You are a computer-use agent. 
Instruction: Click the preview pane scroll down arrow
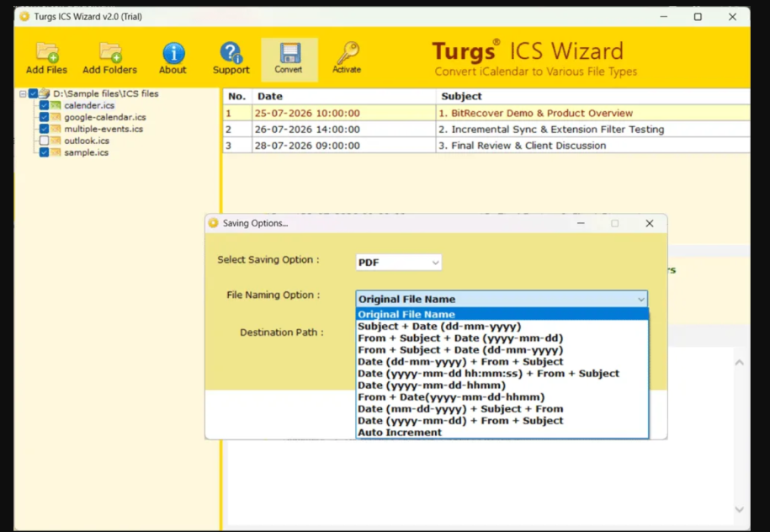pos(739,509)
